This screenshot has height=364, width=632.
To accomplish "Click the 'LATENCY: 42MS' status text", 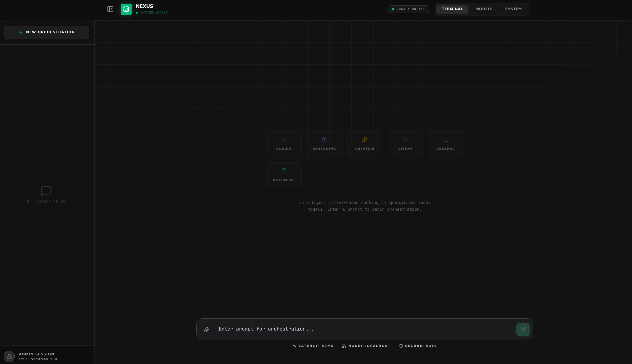I will tap(316, 346).
